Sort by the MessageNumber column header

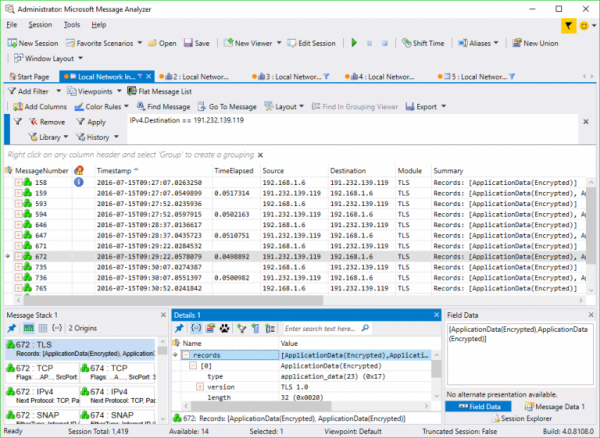41,171
